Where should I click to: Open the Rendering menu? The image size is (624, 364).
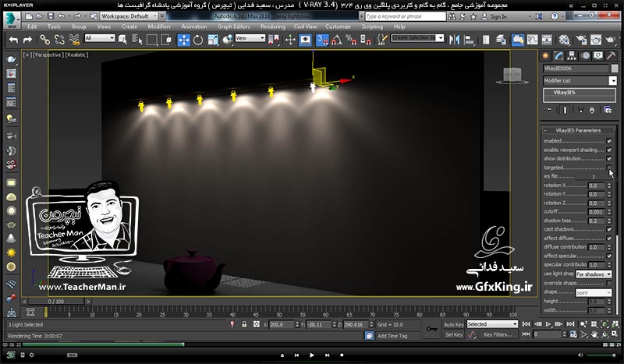(x=272, y=27)
